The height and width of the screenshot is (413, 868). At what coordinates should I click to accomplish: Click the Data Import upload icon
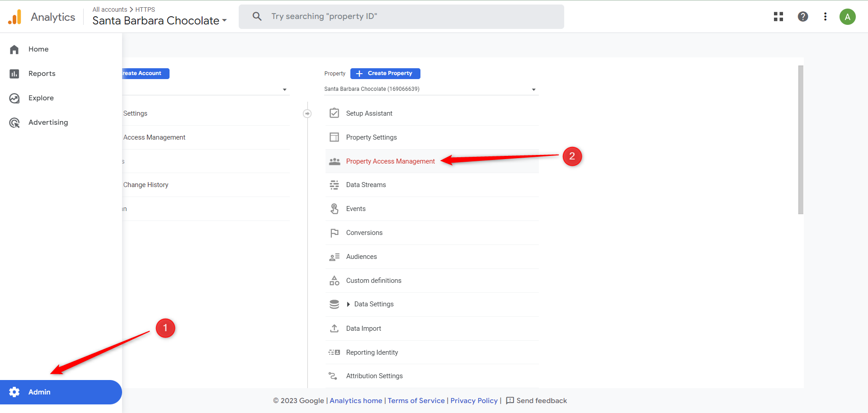[334, 329]
